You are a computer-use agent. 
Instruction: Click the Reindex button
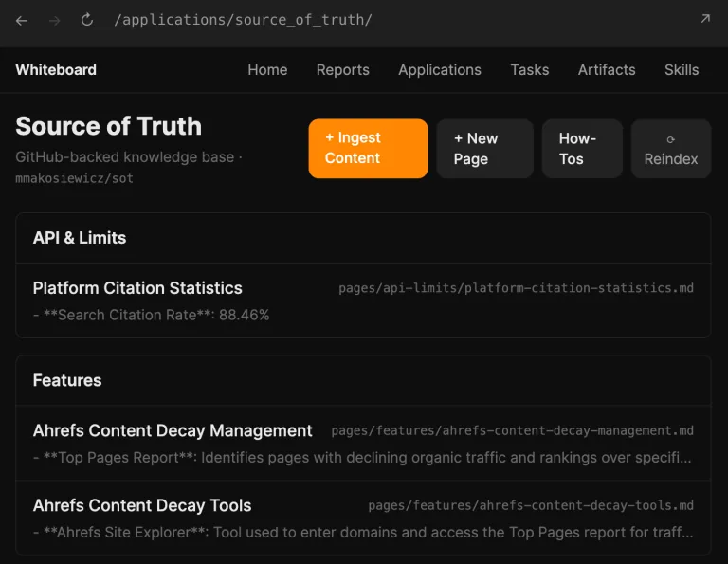point(671,149)
